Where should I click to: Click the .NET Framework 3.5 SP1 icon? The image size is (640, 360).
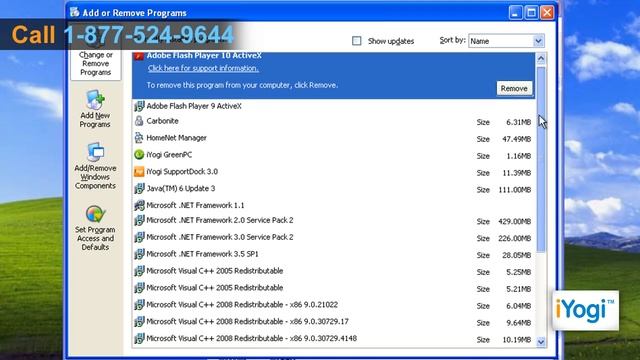(139, 254)
